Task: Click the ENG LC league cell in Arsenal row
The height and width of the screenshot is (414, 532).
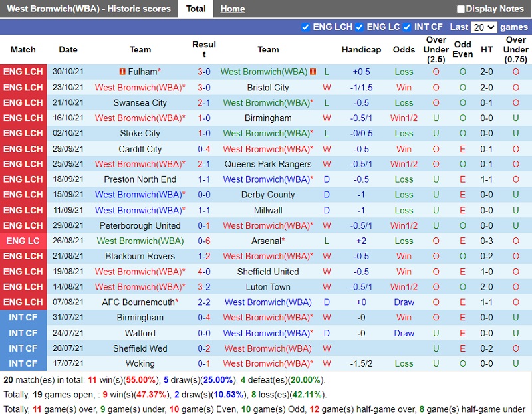Action: (23, 241)
